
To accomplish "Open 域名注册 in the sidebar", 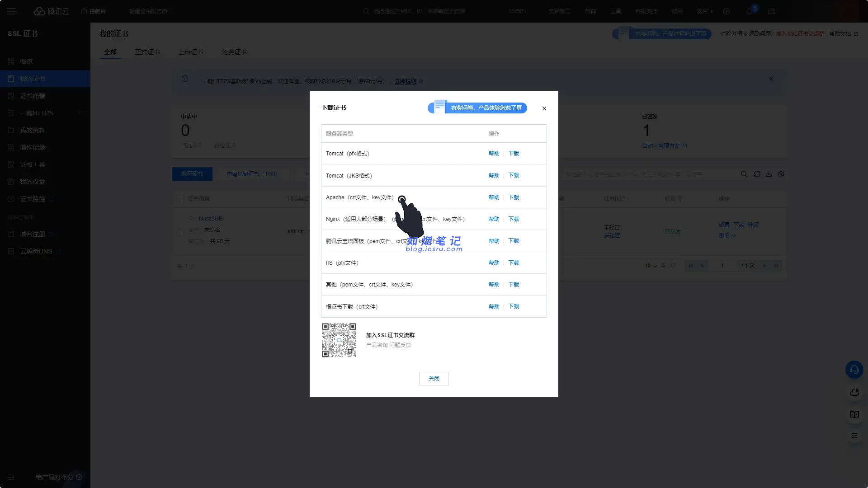I will coord(45,234).
